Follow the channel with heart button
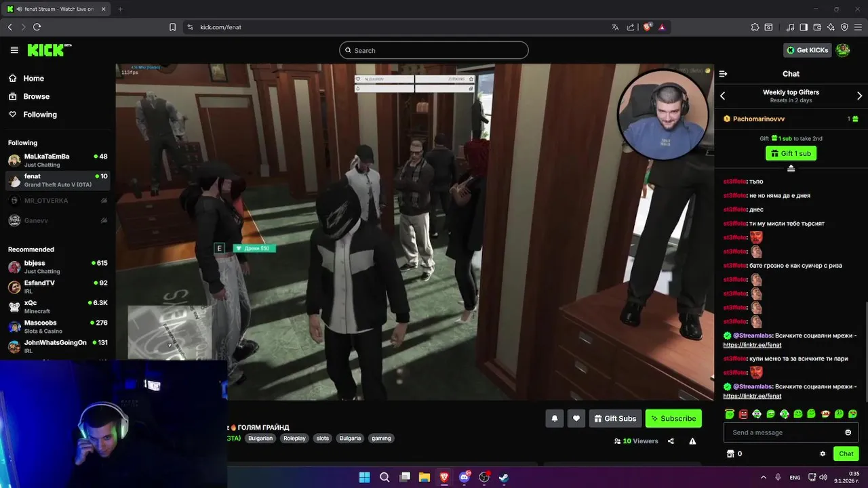This screenshot has width=868, height=488. pos(576,419)
